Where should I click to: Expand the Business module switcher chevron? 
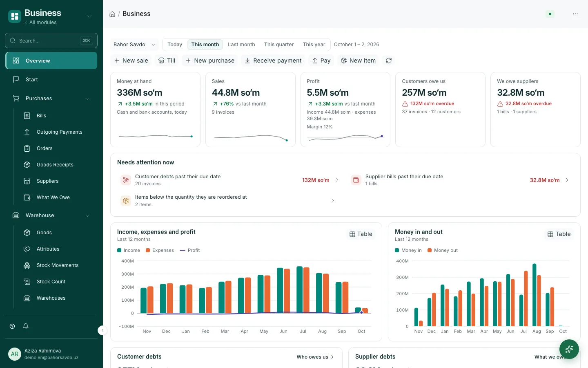tap(89, 16)
